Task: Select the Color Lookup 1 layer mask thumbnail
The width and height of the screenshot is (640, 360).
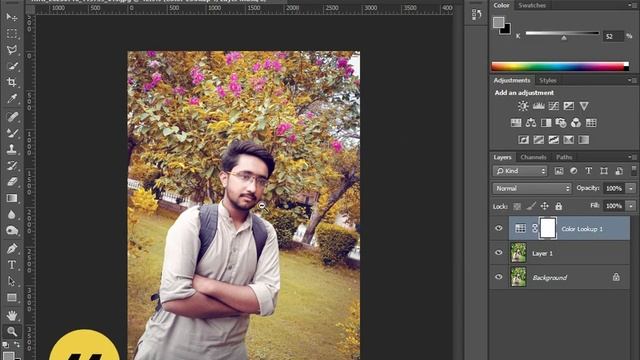Action: click(x=547, y=228)
